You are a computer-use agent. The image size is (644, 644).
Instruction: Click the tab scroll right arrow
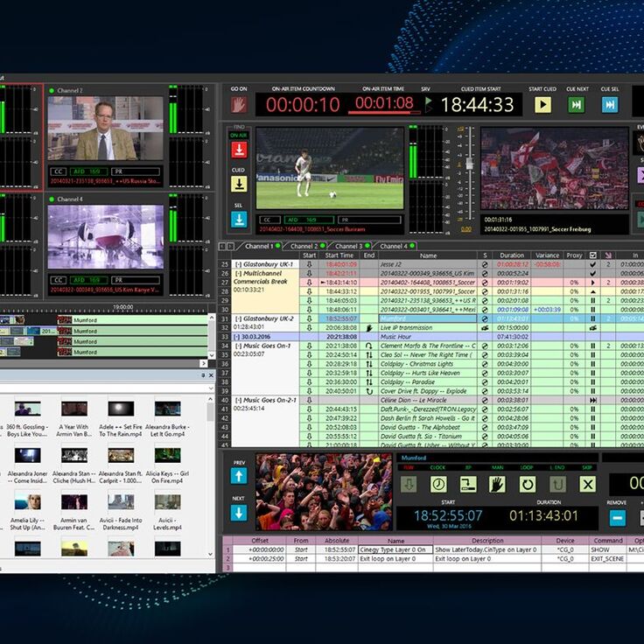pyautogui.click(x=230, y=246)
